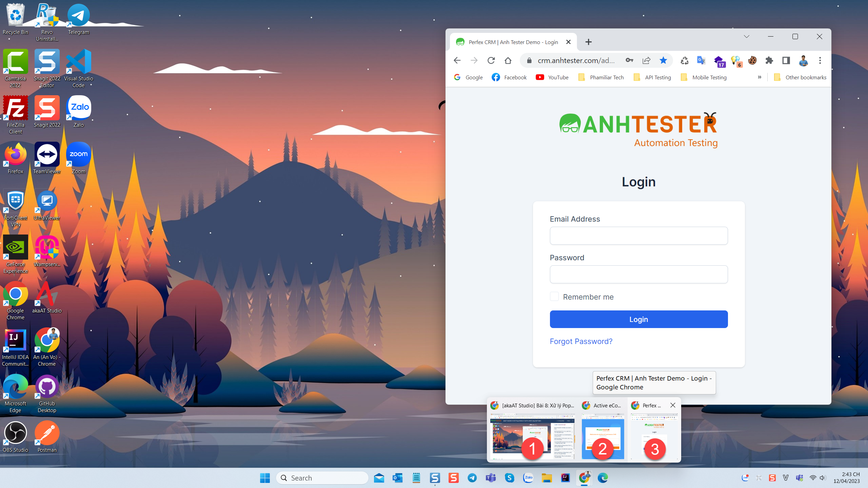Click the blue Login button

639,319
